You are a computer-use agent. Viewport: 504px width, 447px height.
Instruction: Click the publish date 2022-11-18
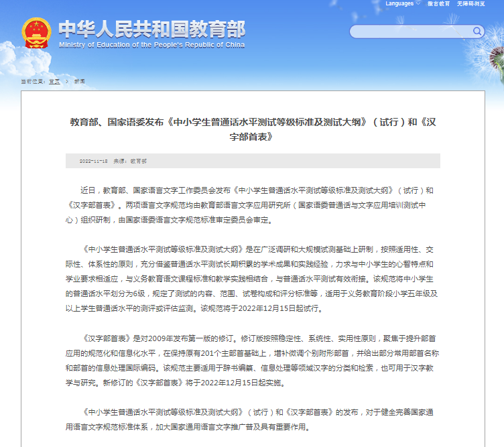(x=94, y=162)
